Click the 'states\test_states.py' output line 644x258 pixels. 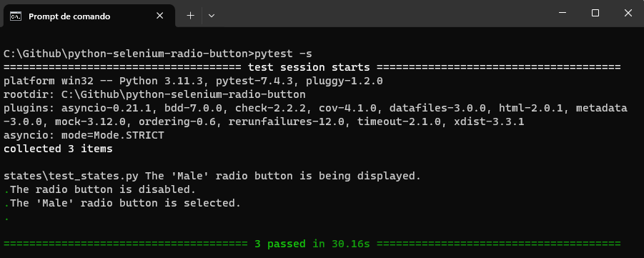coord(212,176)
